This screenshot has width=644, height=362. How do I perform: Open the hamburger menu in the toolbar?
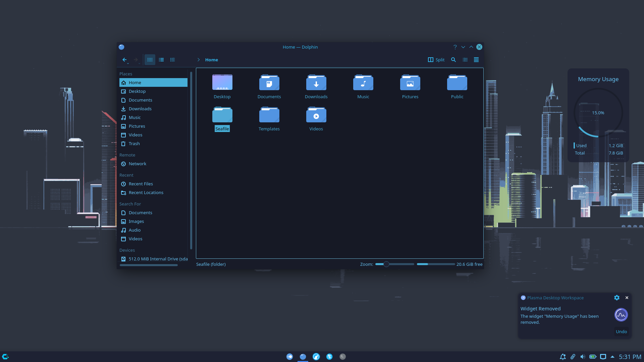point(476,60)
